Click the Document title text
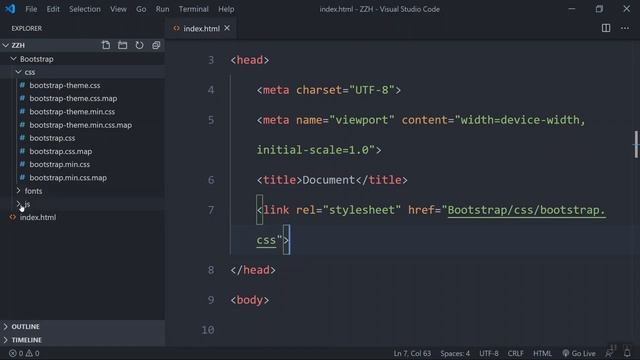The image size is (640, 360). click(x=329, y=180)
